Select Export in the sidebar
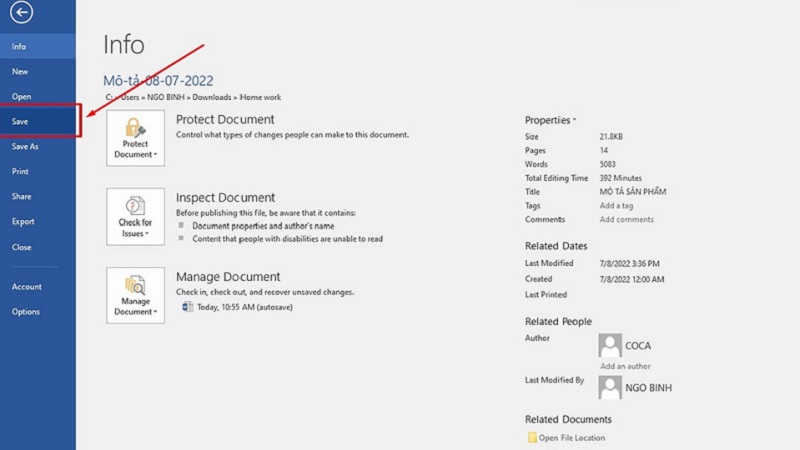Screen dimensions: 800x450 [38, 221]
